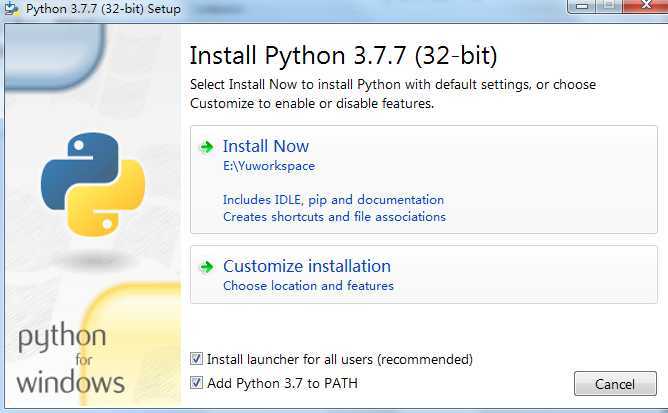Toggle Install launcher for all users checkbox

pyautogui.click(x=196, y=358)
